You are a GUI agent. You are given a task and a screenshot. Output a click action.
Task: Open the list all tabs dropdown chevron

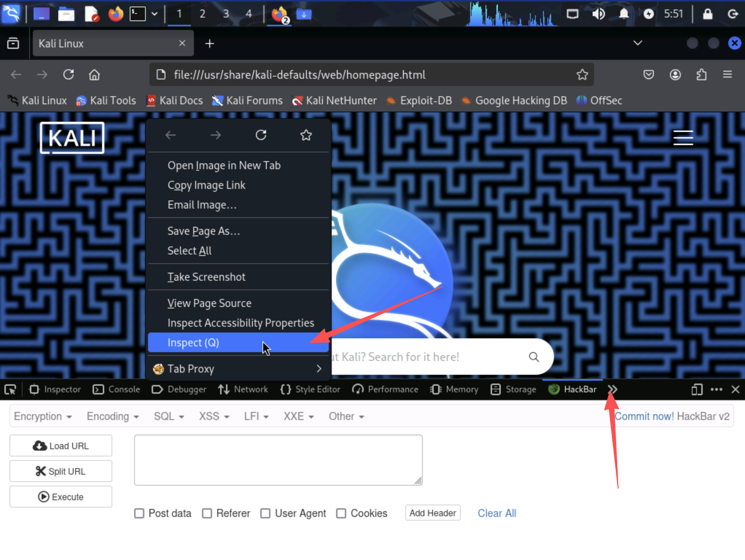pos(638,43)
